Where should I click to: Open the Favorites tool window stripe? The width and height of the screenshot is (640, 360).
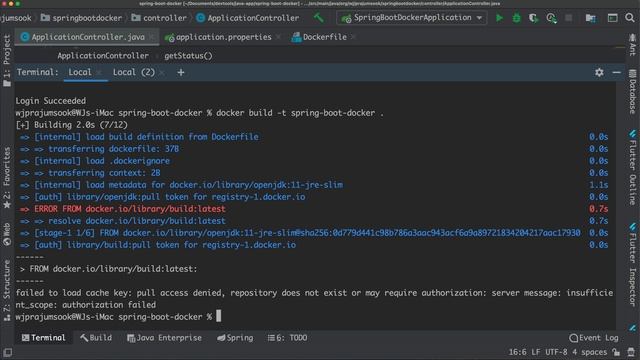(7, 178)
